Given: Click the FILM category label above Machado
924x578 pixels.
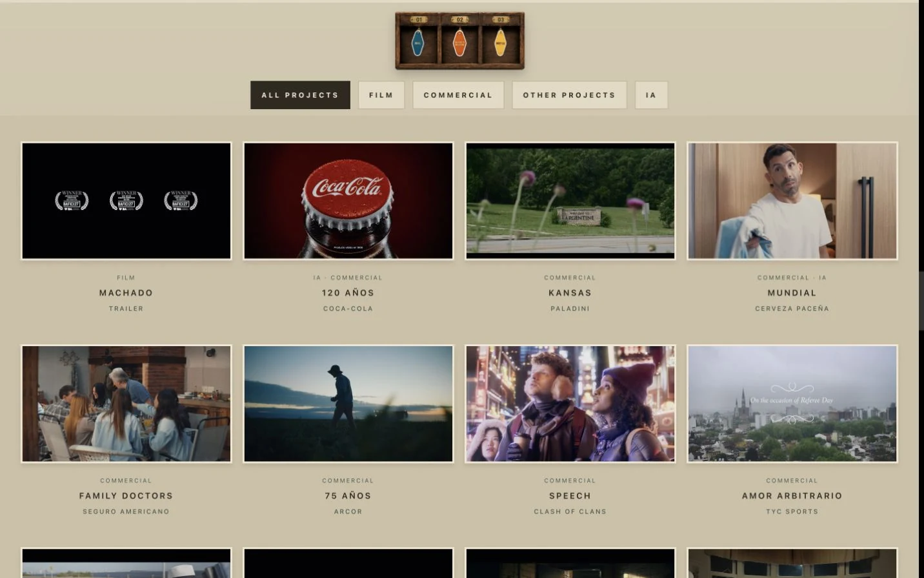Looking at the screenshot, I should click(x=126, y=278).
